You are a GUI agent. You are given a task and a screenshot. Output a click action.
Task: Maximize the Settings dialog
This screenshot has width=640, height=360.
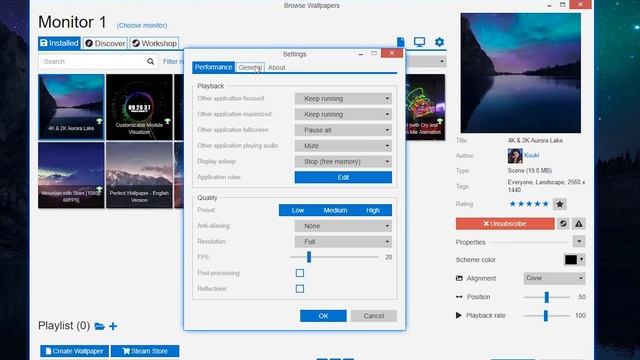tap(374, 53)
